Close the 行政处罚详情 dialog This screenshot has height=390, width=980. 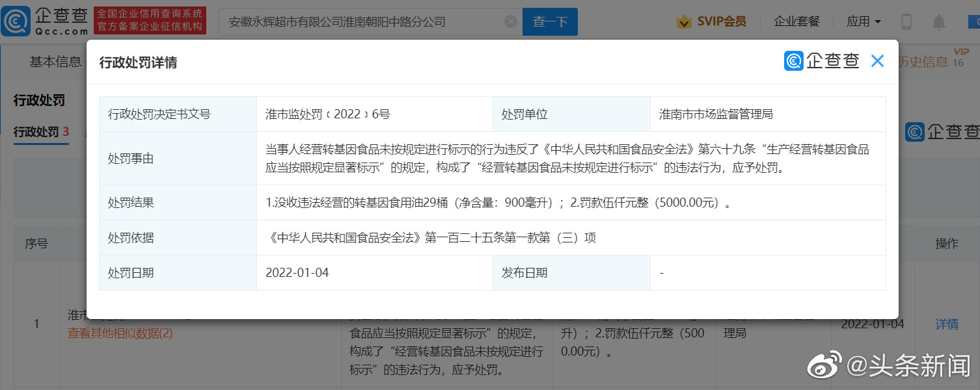877,60
